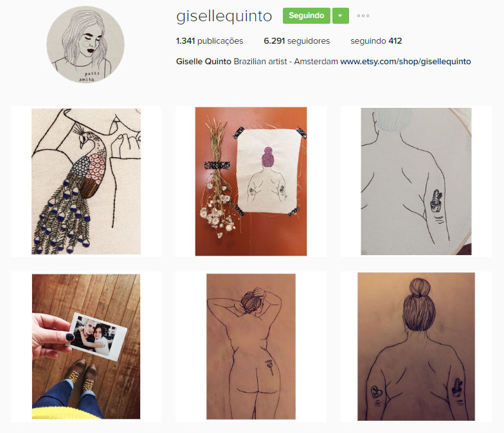Open the peacock embroidery post

pos(86,181)
